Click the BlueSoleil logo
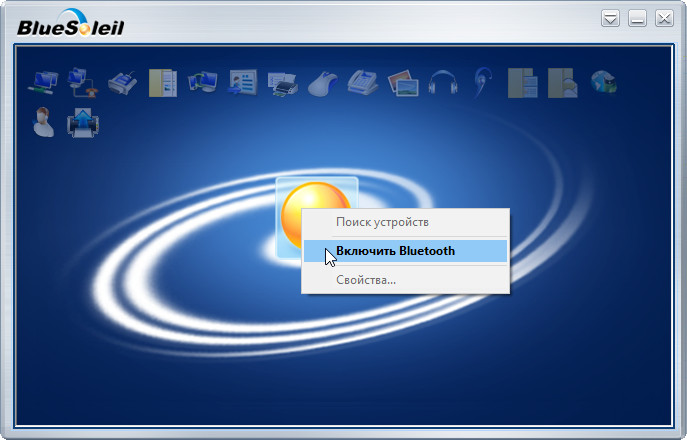 (x=71, y=23)
